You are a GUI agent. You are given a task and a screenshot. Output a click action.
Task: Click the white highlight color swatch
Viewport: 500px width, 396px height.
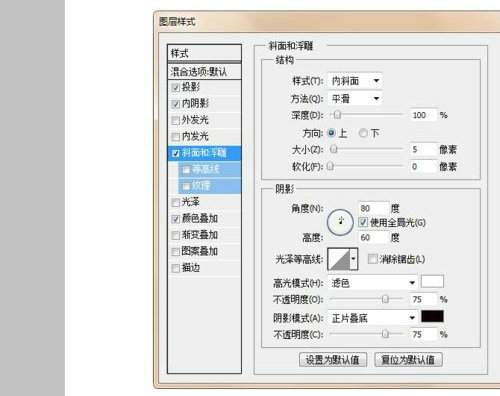click(432, 282)
